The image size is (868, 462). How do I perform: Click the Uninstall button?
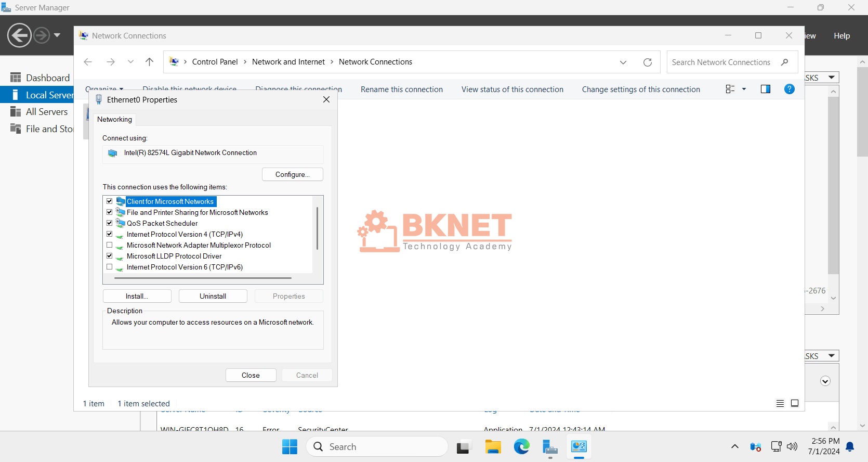[x=213, y=296]
